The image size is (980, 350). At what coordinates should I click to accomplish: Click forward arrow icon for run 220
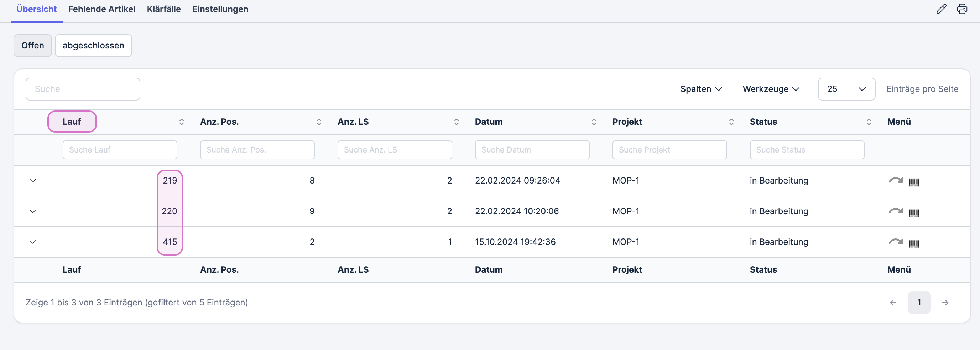[896, 211]
